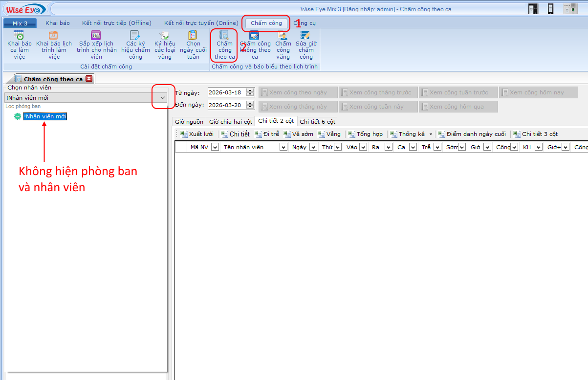The height and width of the screenshot is (380, 588).
Task: Open Sửa giờ chấm công tool
Action: [x=306, y=36]
